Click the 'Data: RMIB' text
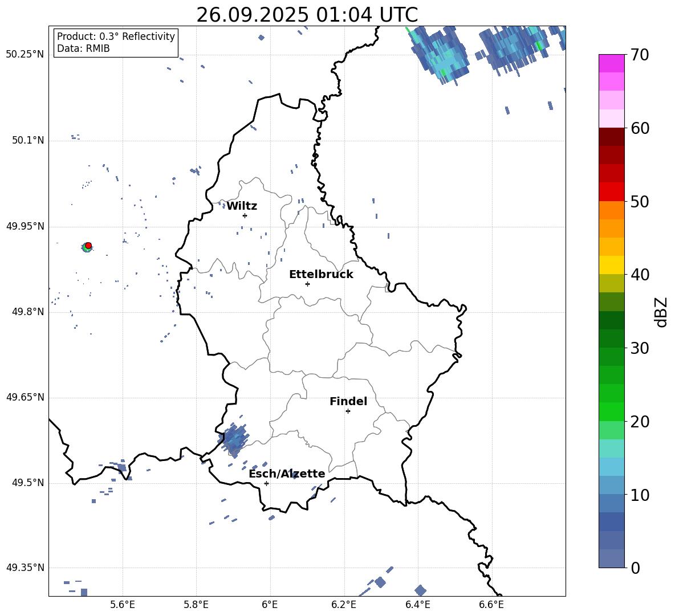The width and height of the screenshot is (675, 616). (83, 48)
